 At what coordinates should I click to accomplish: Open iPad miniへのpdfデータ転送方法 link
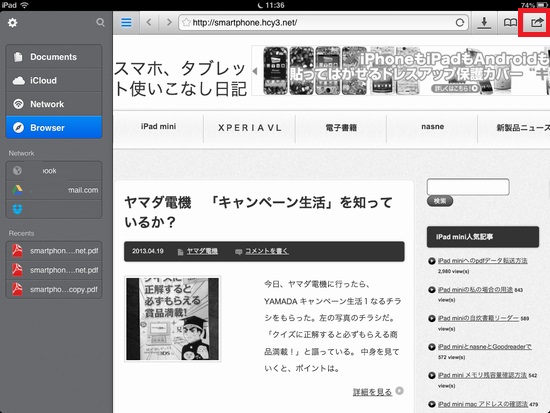tap(483, 261)
